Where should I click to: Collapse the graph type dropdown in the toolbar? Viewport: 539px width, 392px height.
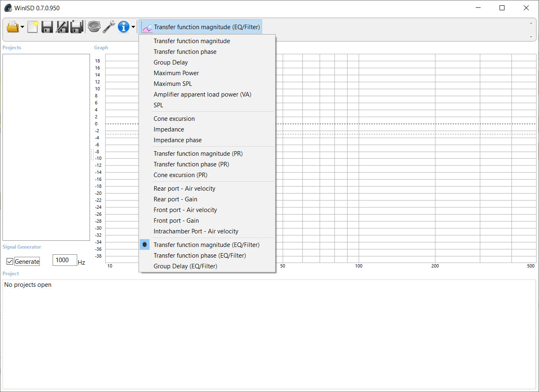click(200, 27)
